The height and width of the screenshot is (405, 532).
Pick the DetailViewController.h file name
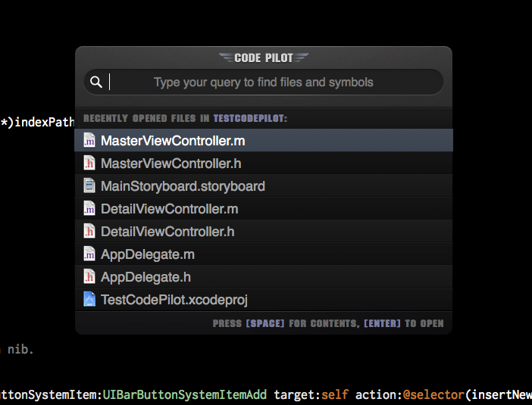(167, 232)
